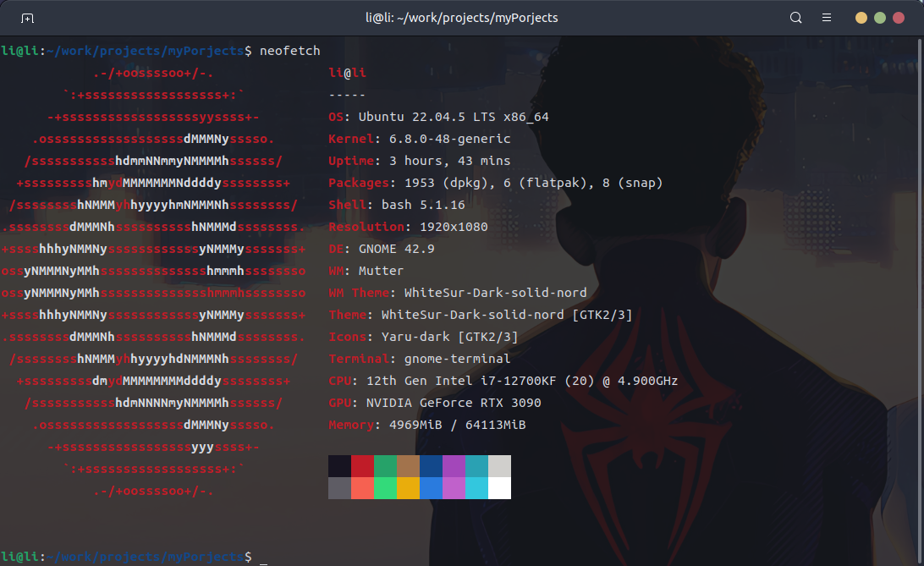Click the Uptime value 3 hours, 43 mins
This screenshot has height=566, width=924.
[449, 161]
